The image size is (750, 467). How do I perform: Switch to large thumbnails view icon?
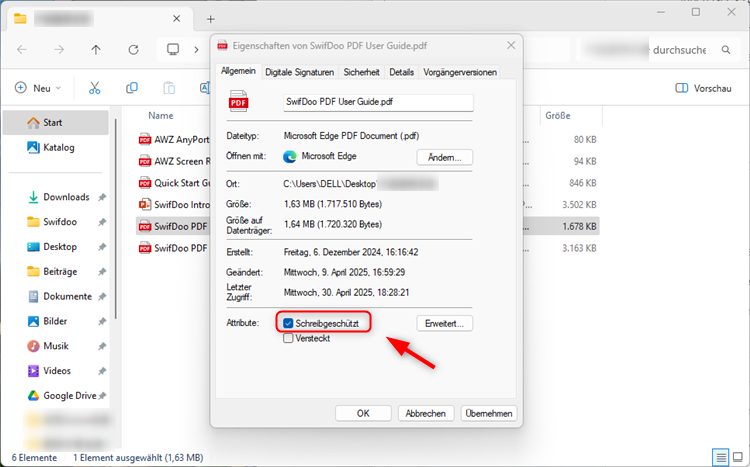click(x=738, y=457)
